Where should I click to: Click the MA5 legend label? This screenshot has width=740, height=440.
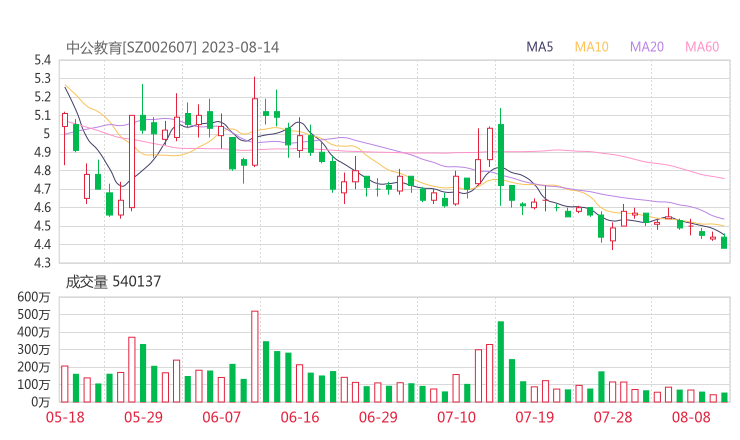pyautogui.click(x=539, y=47)
